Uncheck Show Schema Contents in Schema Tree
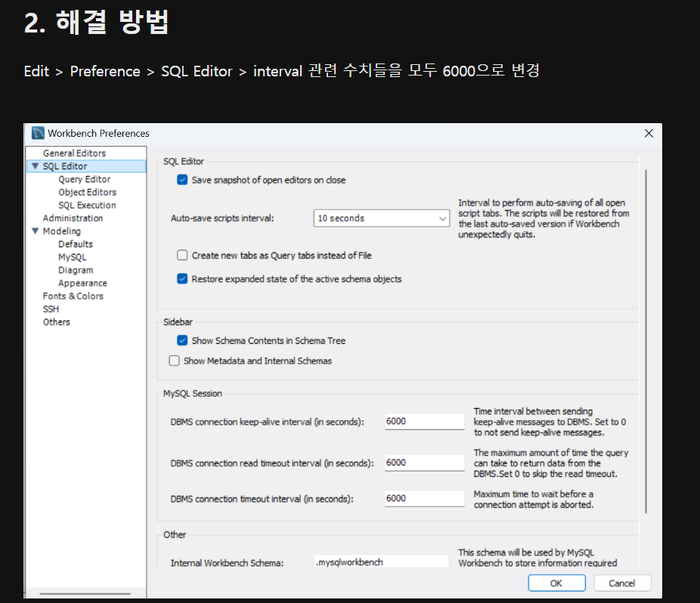Screen dimensions: 700x603 (x=182, y=341)
